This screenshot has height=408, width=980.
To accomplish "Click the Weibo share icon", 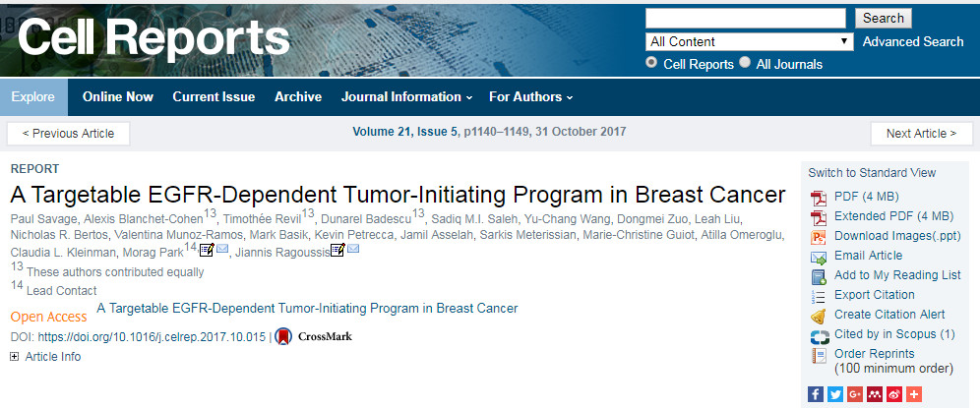I will (894, 394).
